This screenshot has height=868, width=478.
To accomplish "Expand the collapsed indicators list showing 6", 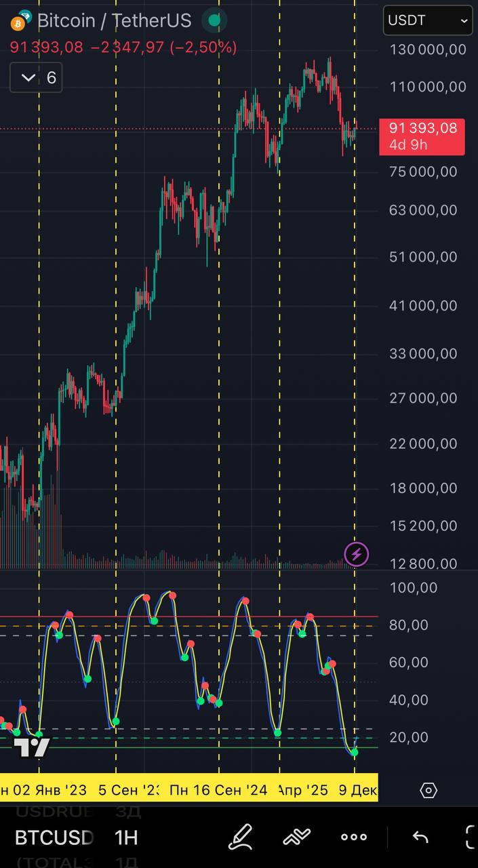I will pos(36,78).
